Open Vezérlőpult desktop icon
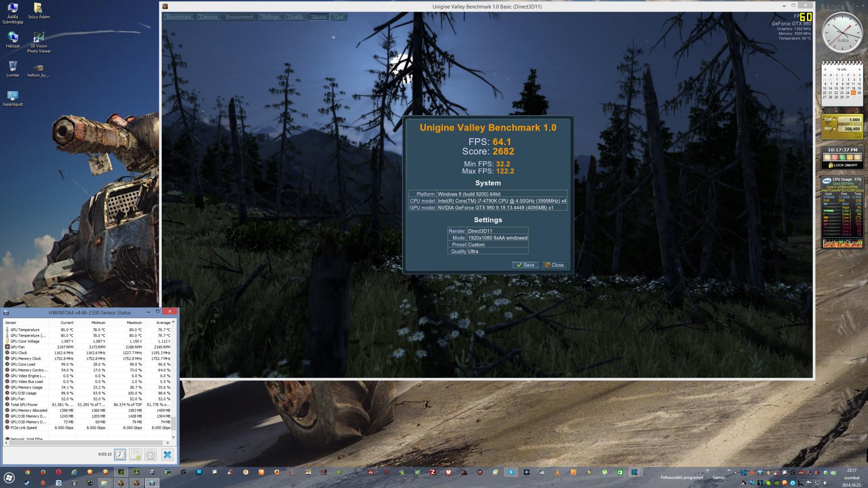The width and height of the screenshot is (868, 488). click(13, 99)
